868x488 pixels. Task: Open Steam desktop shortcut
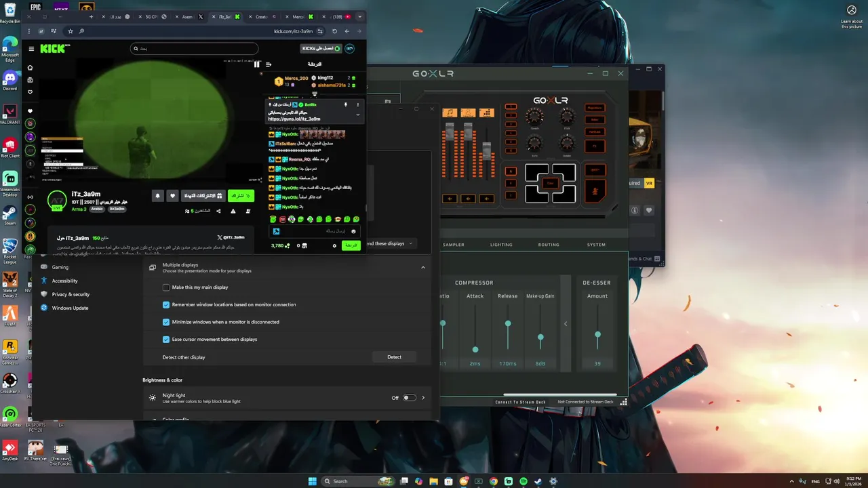pyautogui.click(x=9, y=215)
